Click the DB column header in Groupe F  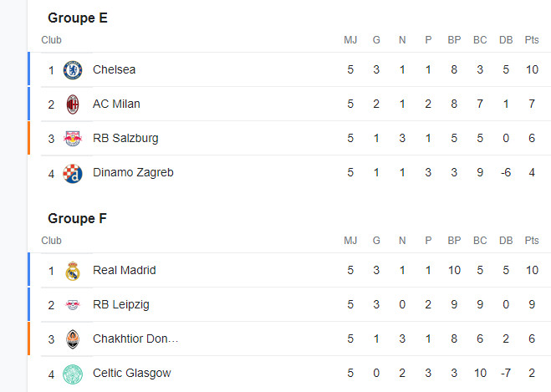click(506, 241)
